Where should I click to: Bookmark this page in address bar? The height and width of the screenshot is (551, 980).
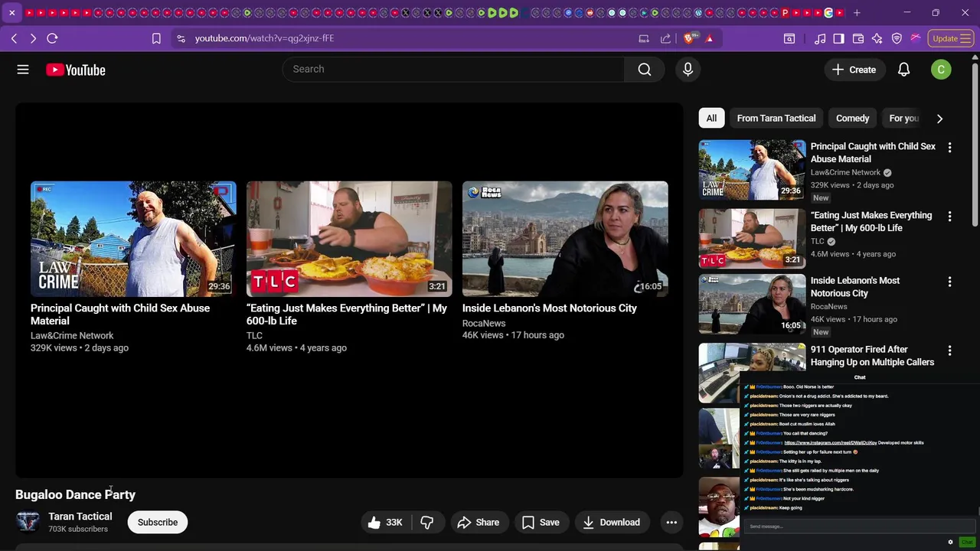[x=156, y=38]
